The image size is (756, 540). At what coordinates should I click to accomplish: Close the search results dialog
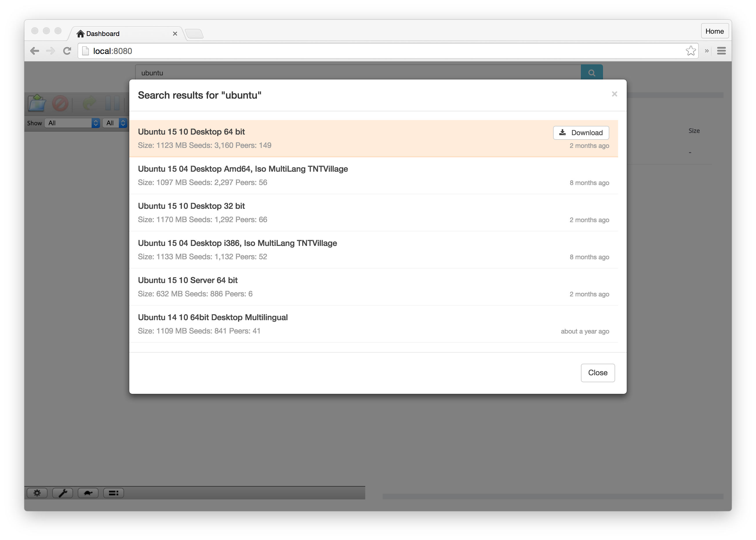(x=597, y=372)
